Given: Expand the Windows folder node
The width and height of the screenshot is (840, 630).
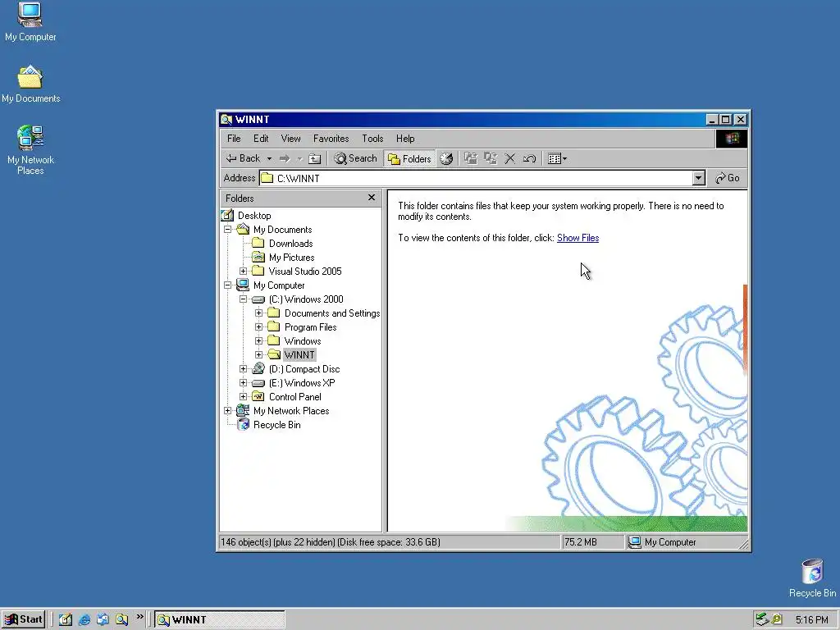Looking at the screenshot, I should coord(258,340).
